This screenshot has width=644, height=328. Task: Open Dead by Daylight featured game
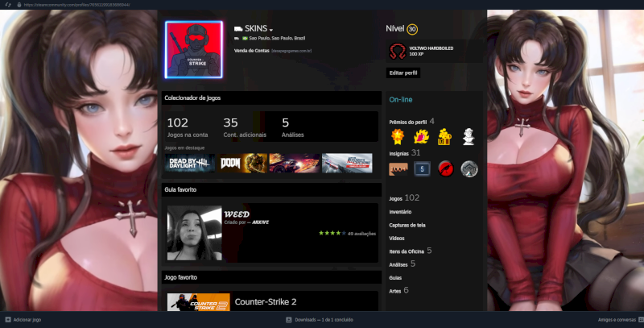pos(190,163)
